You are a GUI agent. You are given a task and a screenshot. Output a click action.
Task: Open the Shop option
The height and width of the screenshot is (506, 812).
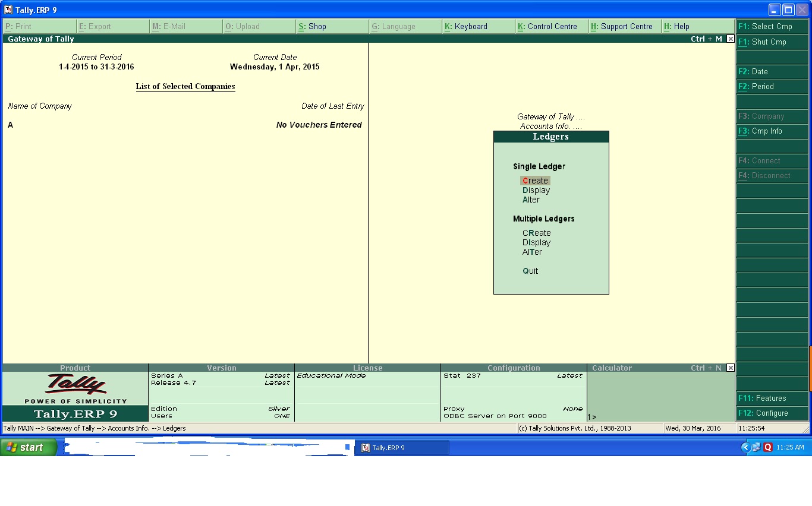tap(332, 26)
